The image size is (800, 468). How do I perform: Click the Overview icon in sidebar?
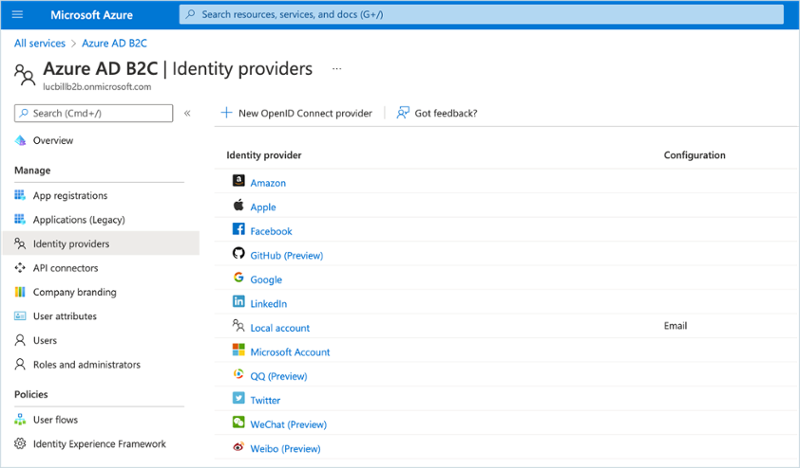tap(20, 140)
